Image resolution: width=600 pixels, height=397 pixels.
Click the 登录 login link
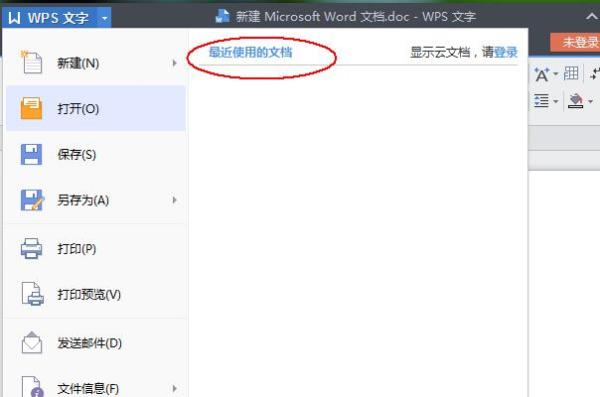(x=506, y=52)
